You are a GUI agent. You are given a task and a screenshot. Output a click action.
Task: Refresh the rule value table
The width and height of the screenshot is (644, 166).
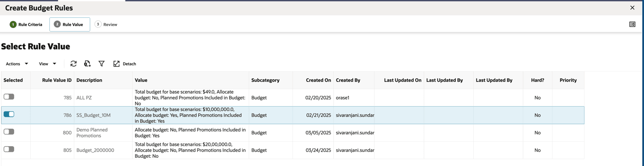[73, 64]
